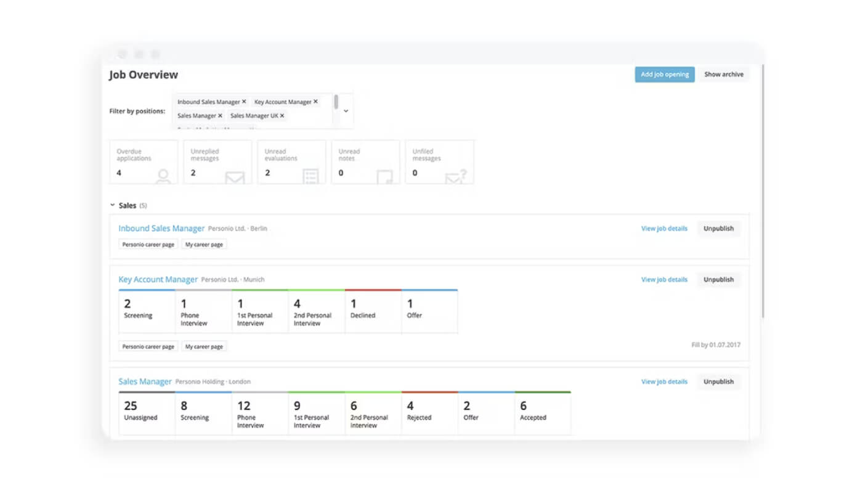Open Inbound Sales Manager job title
The width and height of the screenshot is (868, 493).
pos(161,228)
